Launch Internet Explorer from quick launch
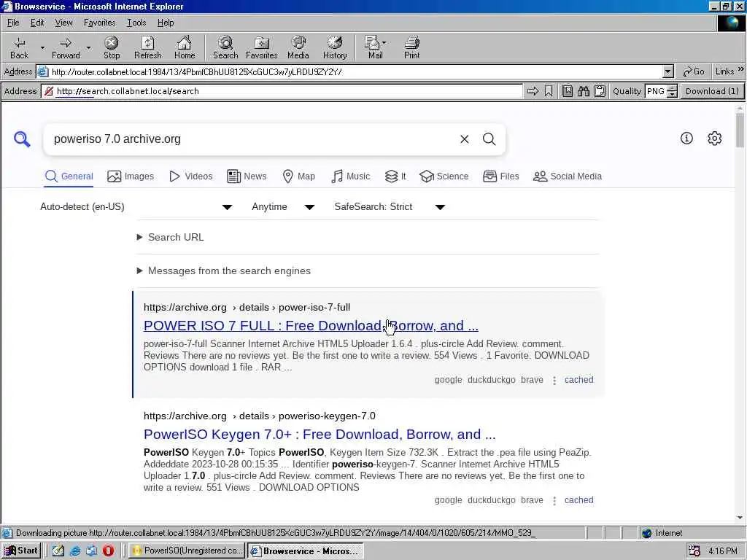This screenshot has width=747, height=560. pyautogui.click(x=75, y=551)
